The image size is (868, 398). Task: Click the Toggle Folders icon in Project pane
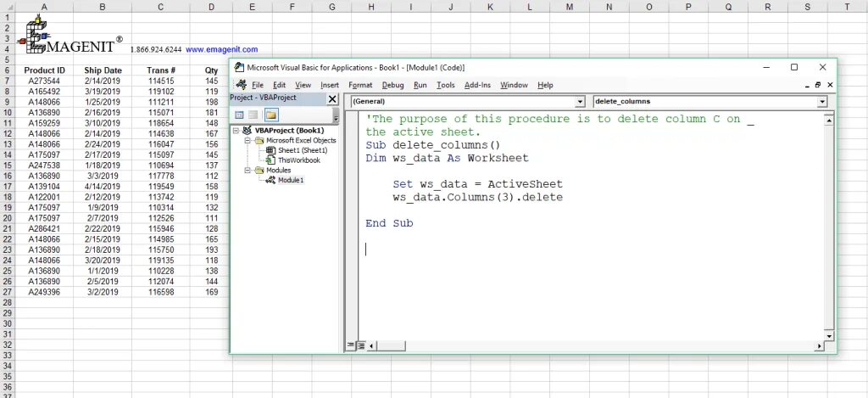(271, 115)
